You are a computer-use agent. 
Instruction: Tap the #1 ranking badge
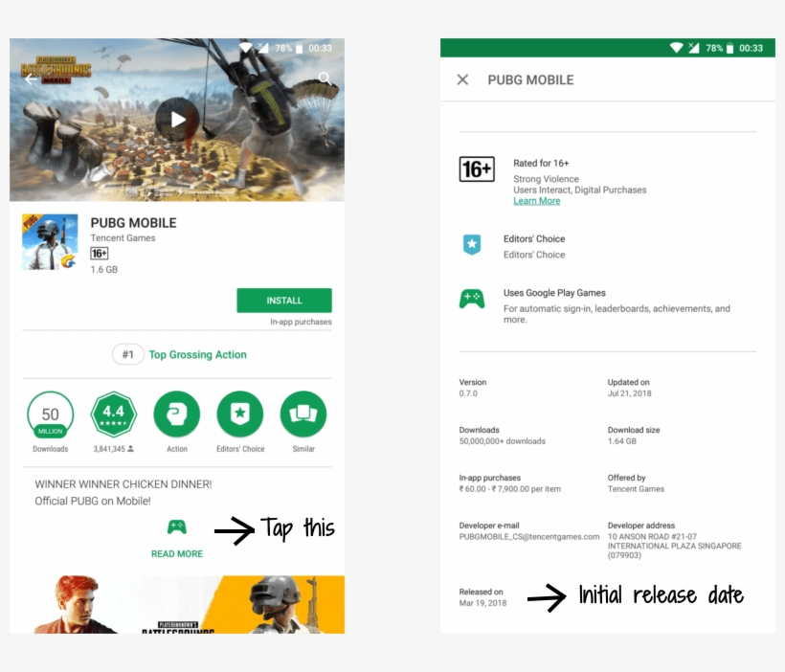(128, 354)
